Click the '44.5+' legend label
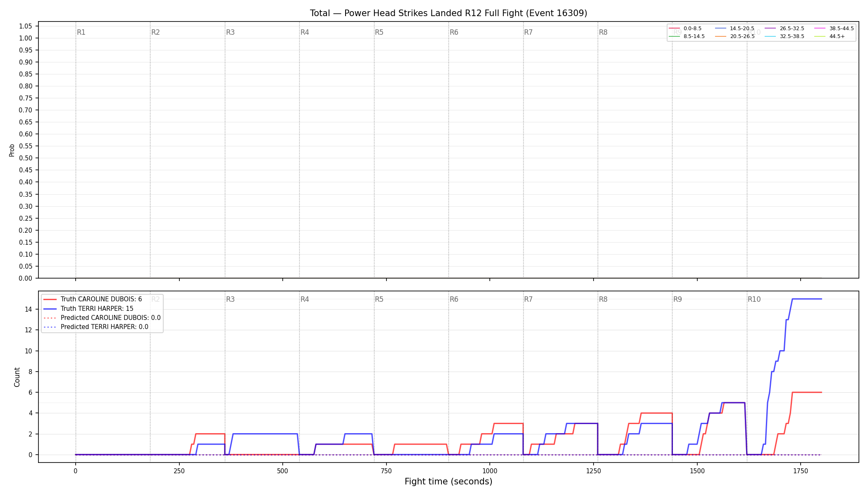The image size is (868, 496). [x=837, y=36]
